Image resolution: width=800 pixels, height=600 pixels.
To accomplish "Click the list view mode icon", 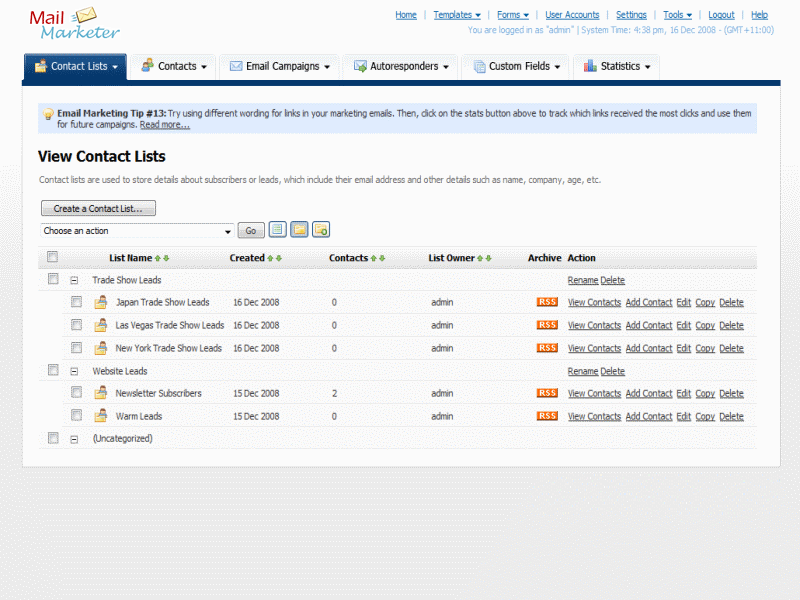I will (278, 230).
